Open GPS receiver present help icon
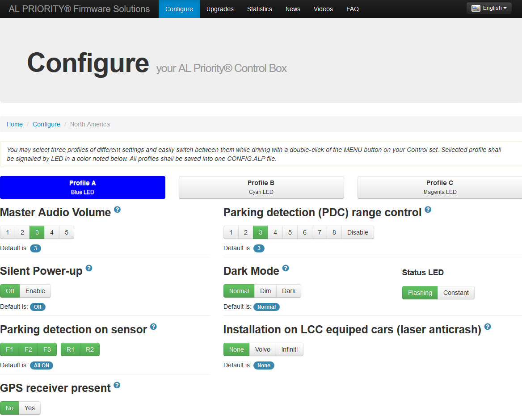The width and height of the screenshot is (522, 420). click(117, 385)
